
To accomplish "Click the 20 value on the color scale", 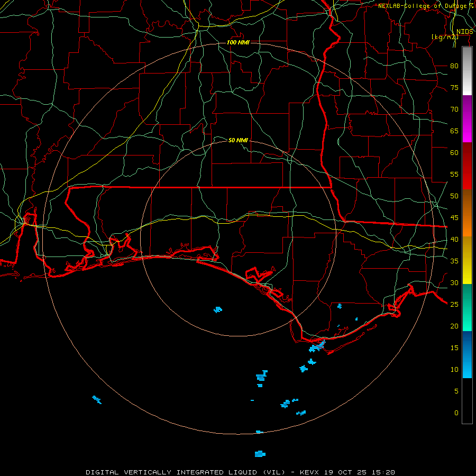I will coord(454,326).
